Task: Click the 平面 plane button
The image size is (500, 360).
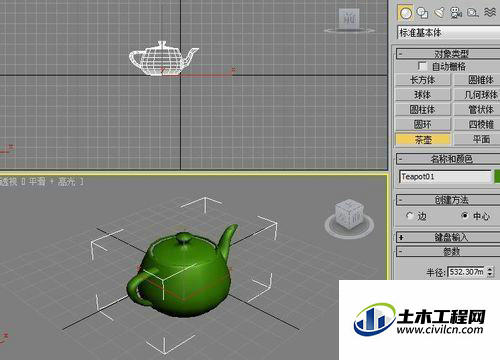Action: point(478,139)
